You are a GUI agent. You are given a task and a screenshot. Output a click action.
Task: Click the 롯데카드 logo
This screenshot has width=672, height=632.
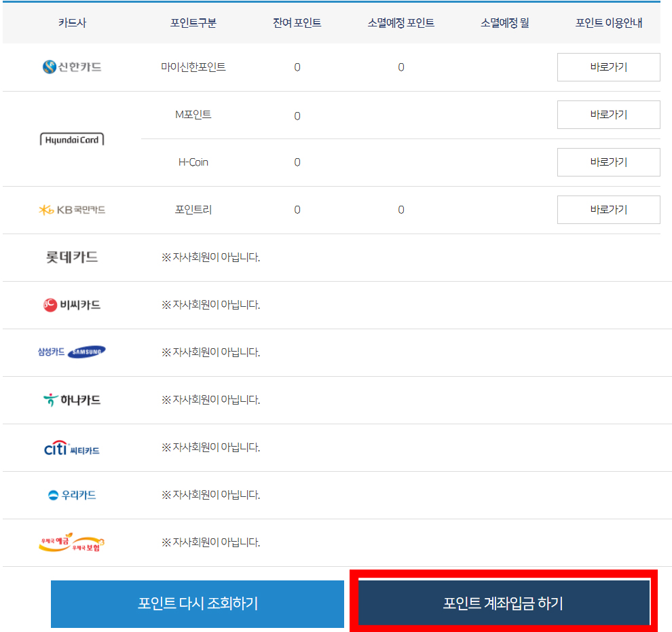(72, 257)
